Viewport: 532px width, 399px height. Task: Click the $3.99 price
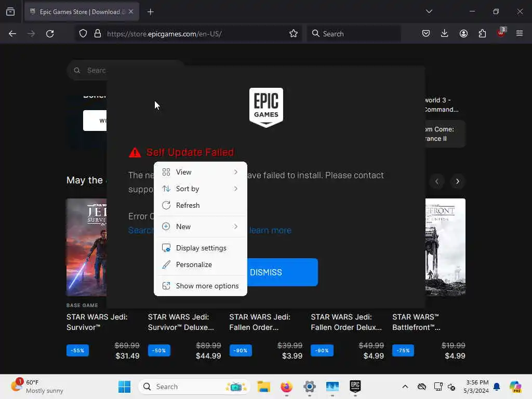click(292, 356)
